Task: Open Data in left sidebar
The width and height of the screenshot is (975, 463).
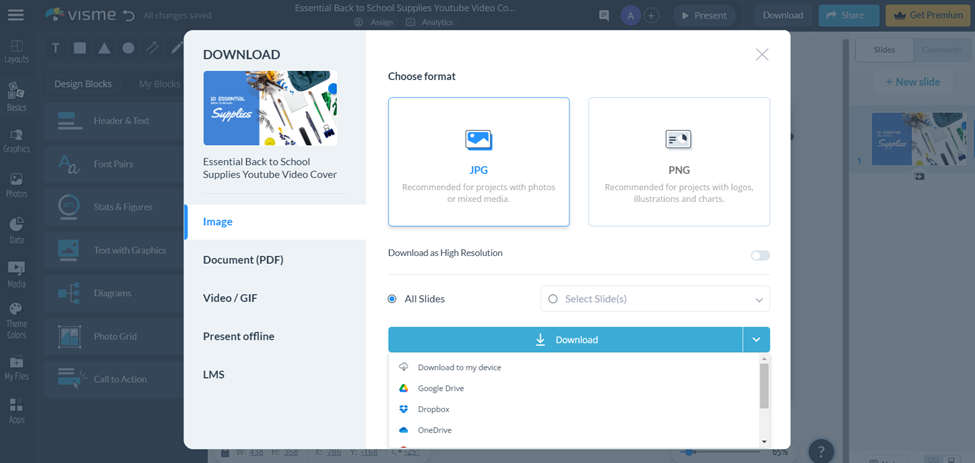Action: click(x=17, y=231)
